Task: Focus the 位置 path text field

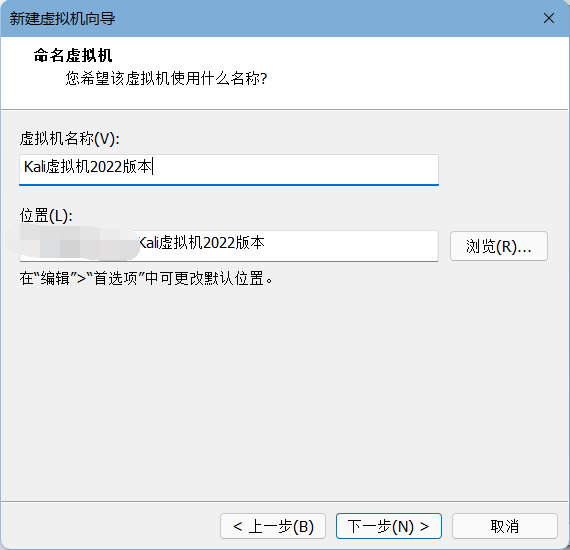Action: pyautogui.click(x=229, y=246)
